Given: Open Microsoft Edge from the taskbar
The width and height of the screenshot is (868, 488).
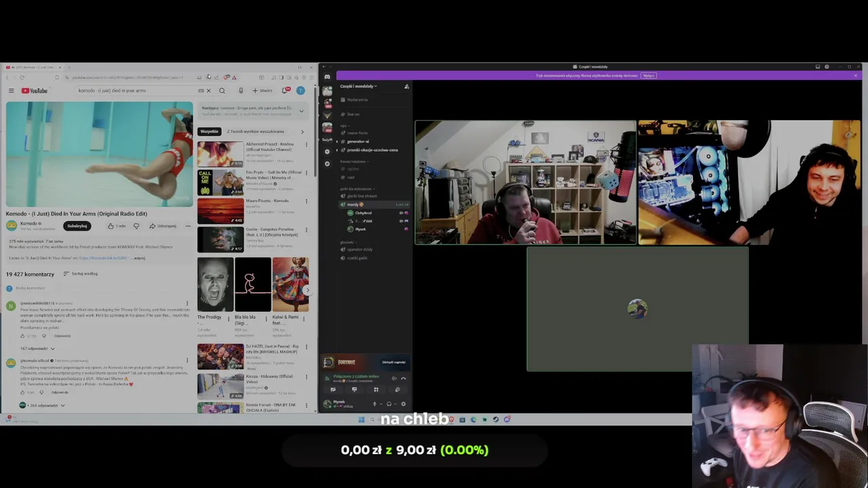Looking at the screenshot, I should click(x=473, y=420).
